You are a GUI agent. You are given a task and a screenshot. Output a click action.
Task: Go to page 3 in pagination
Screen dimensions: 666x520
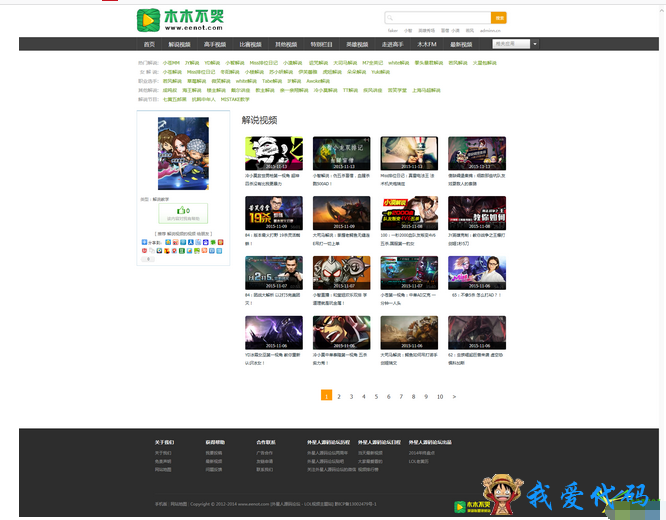tap(351, 396)
